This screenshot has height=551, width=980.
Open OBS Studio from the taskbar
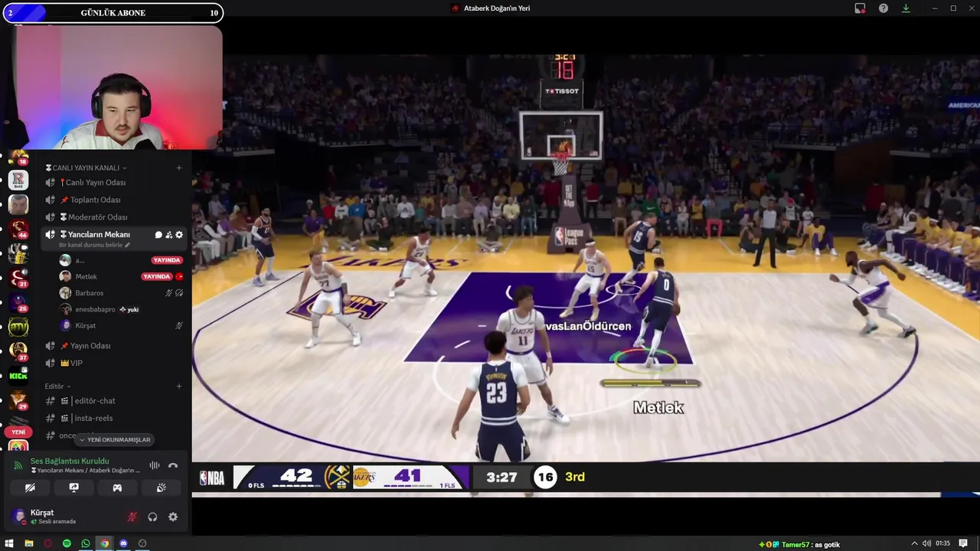(142, 543)
